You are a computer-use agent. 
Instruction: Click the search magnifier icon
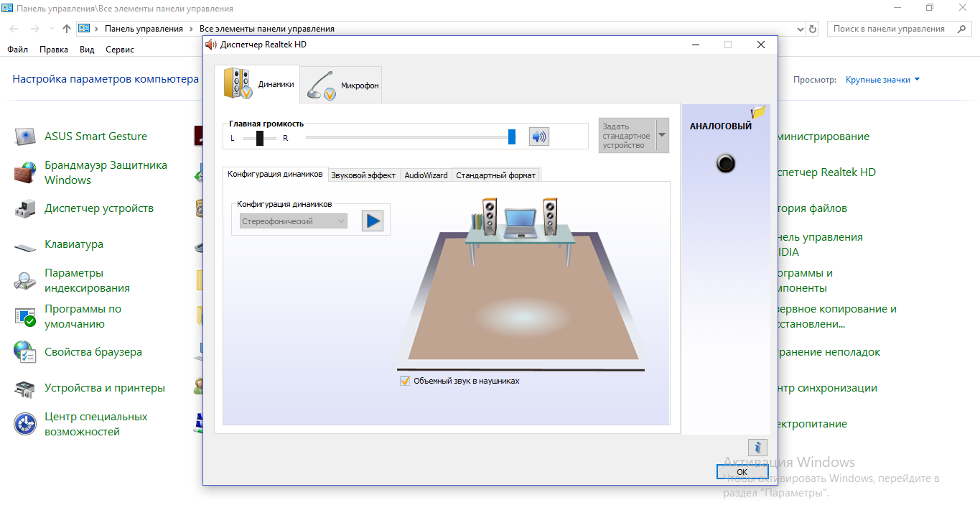pyautogui.click(x=961, y=29)
